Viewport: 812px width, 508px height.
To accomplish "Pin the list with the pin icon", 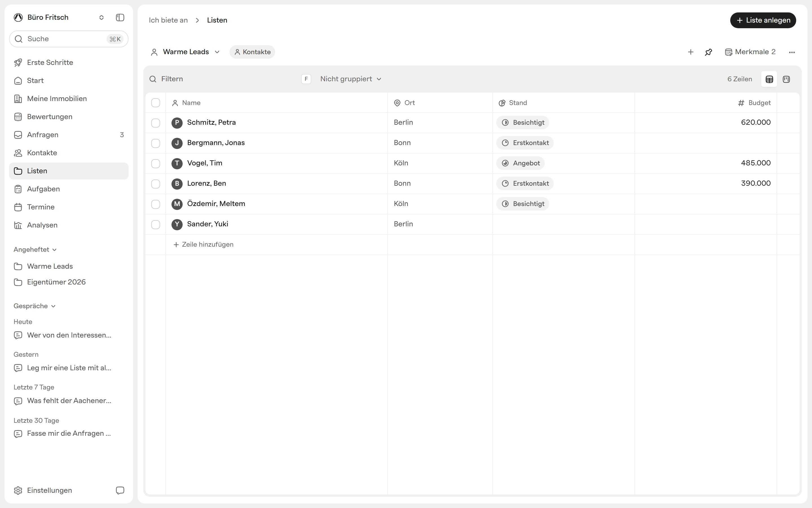I will pyautogui.click(x=708, y=52).
